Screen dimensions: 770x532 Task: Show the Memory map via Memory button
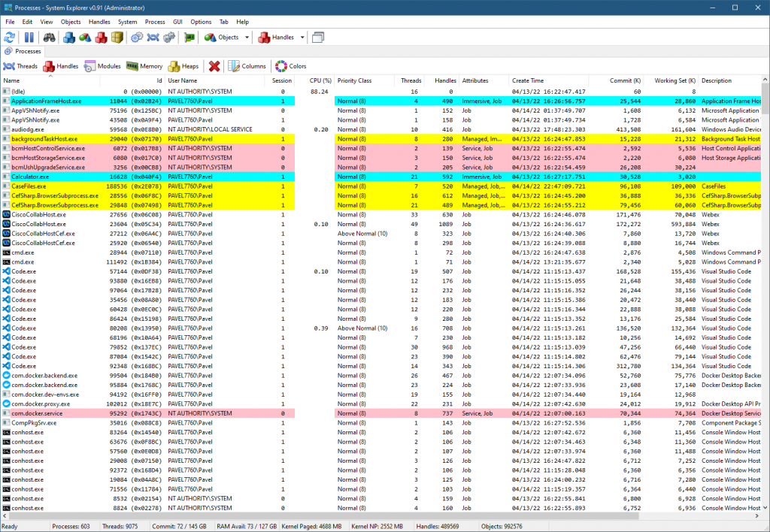[144, 66]
